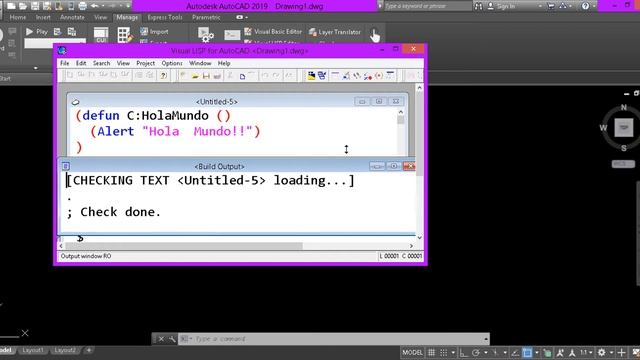This screenshot has width=640, height=360.
Task: Click the Load Application gear icon
Action: [x=205, y=35]
